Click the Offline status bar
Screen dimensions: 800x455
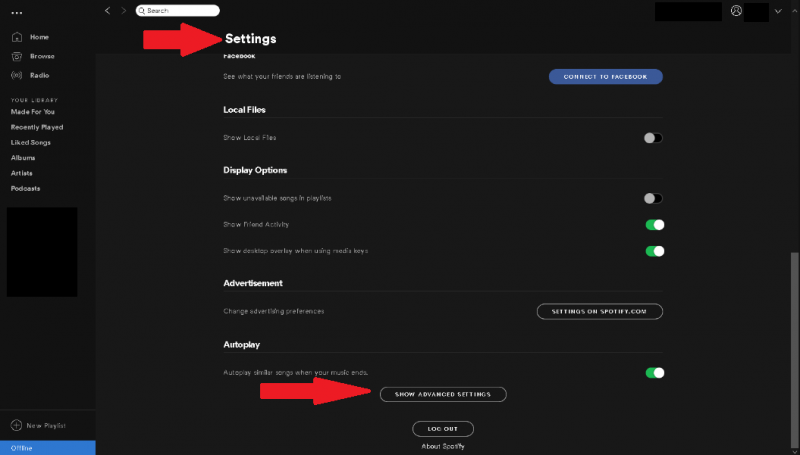tap(47, 448)
